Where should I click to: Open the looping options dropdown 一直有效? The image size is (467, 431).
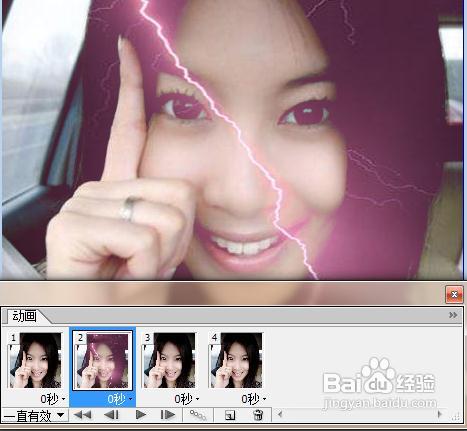tap(34, 416)
